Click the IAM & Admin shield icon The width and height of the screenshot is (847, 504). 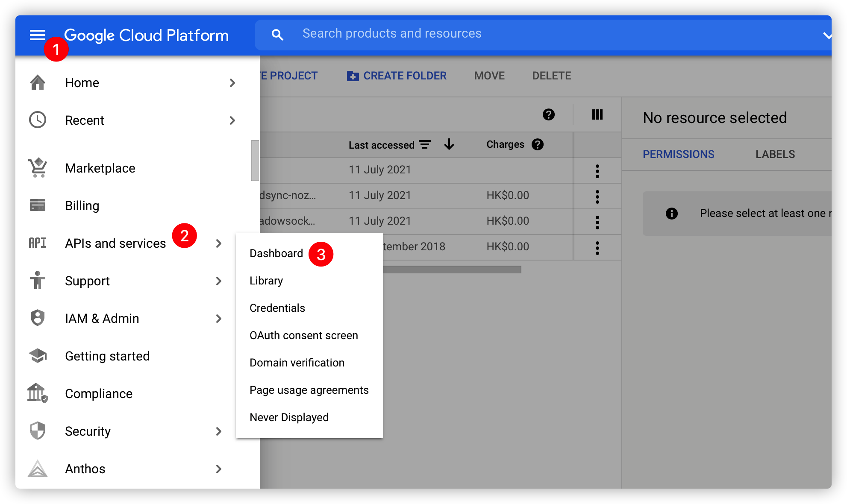click(x=38, y=318)
